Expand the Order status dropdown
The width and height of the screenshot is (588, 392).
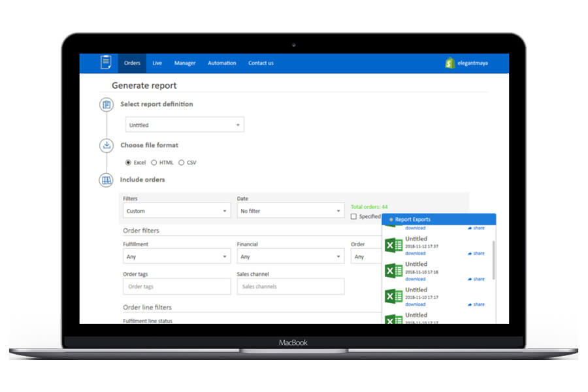pyautogui.click(x=367, y=257)
